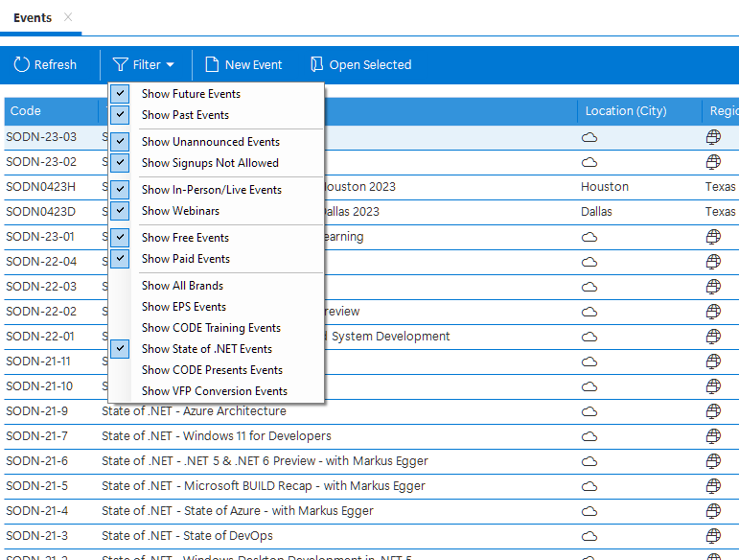739x560 pixels.
Task: Toggle Show Signups Not Allowed checkbox
Action: coord(120,163)
